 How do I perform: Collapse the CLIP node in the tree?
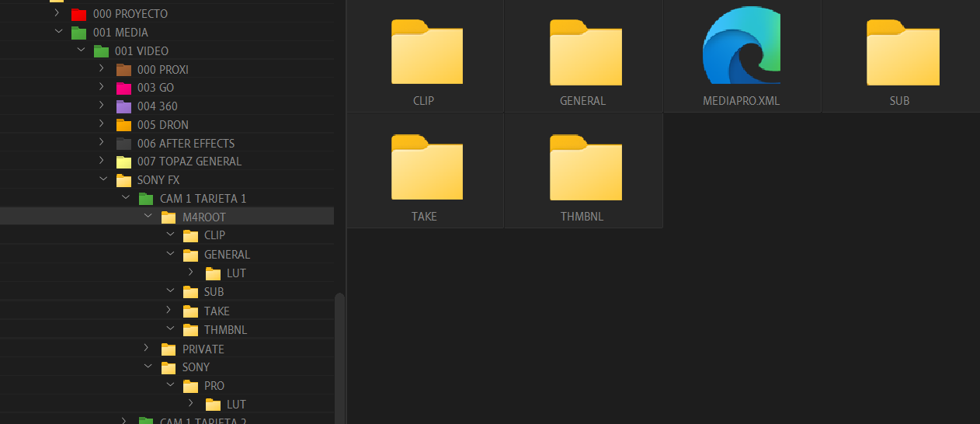pos(169,235)
